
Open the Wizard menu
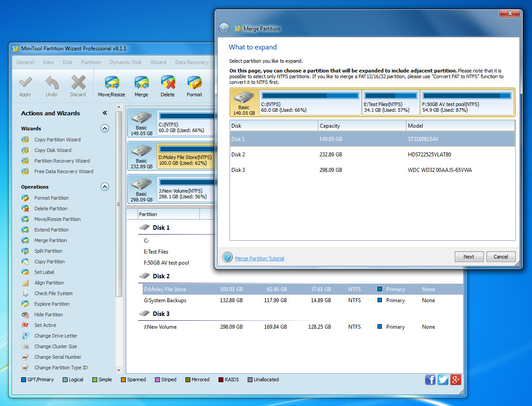pyautogui.click(x=158, y=62)
